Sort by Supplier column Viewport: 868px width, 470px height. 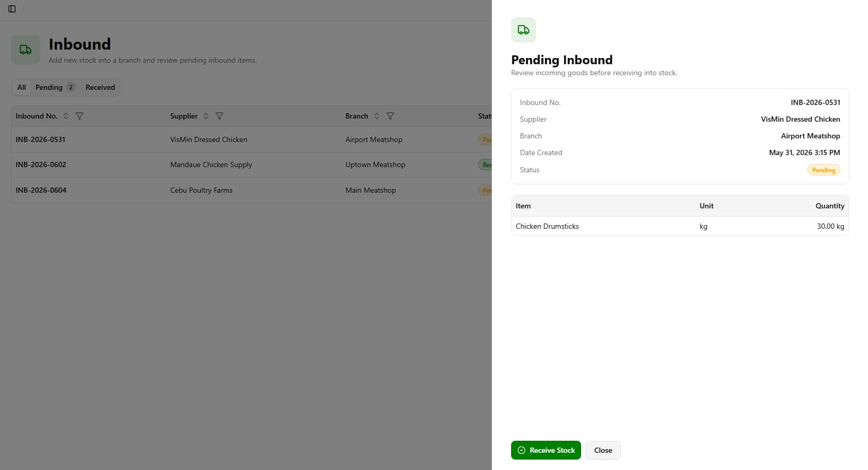(x=206, y=116)
